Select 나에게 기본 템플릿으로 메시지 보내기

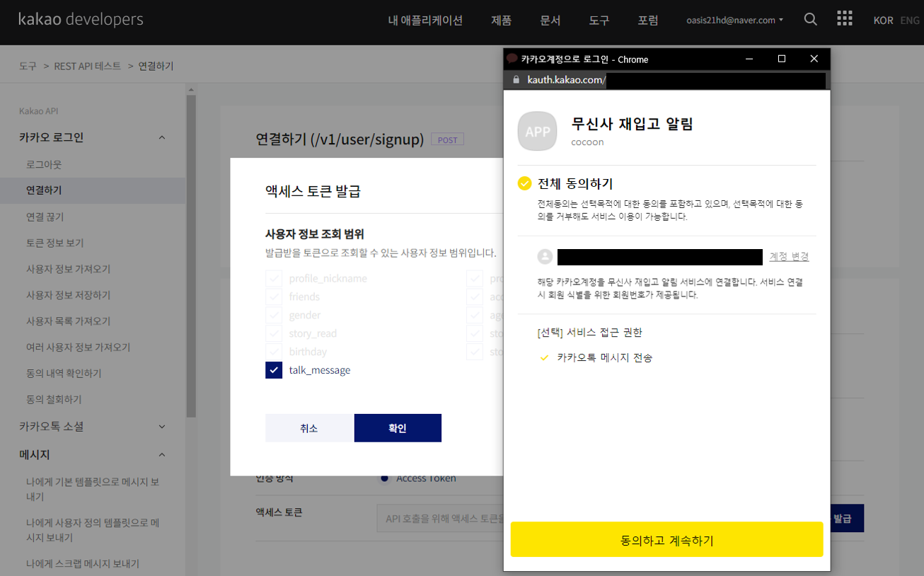[93, 489]
